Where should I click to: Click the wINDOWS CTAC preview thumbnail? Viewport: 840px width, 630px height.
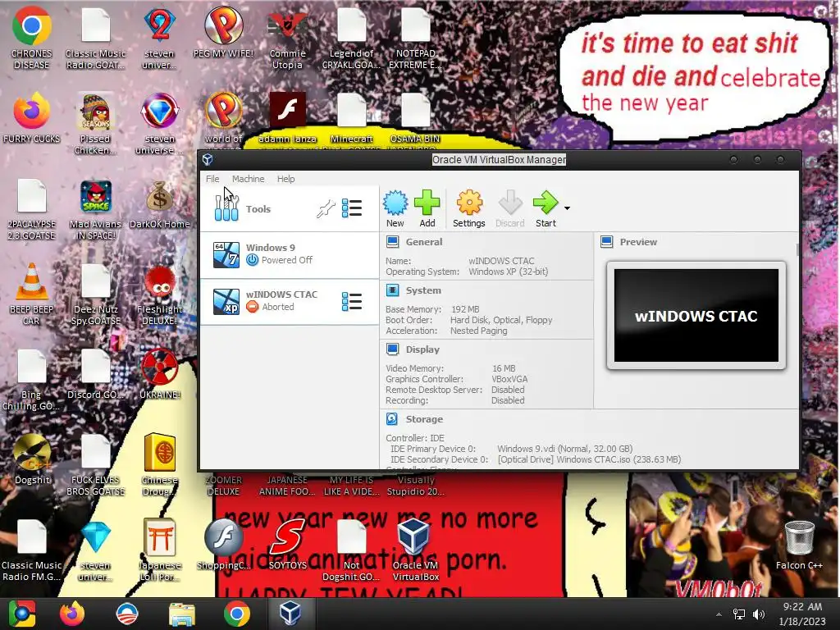(x=696, y=316)
